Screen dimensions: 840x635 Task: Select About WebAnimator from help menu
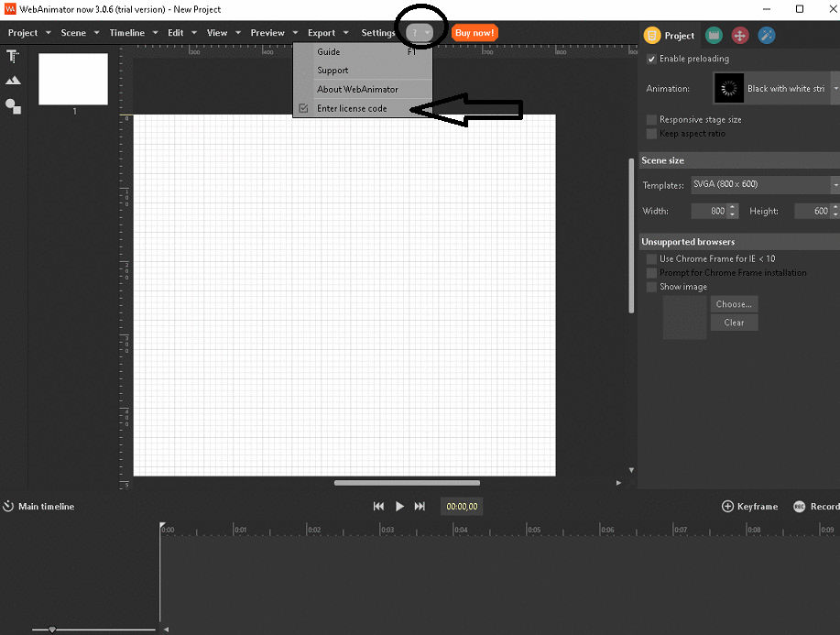[x=357, y=89]
